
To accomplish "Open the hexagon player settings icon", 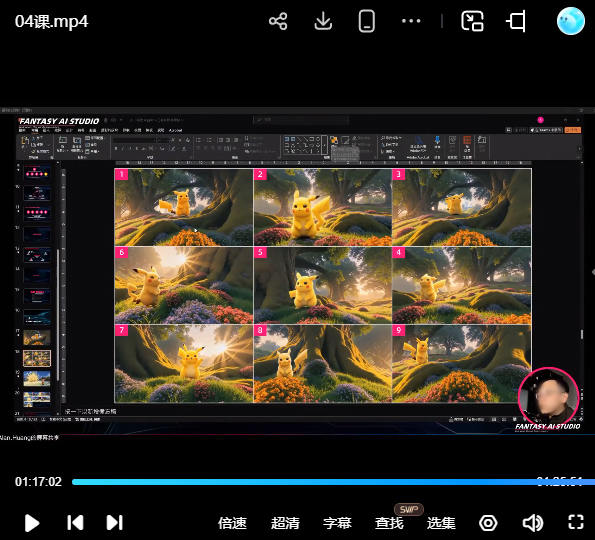I will click(488, 523).
